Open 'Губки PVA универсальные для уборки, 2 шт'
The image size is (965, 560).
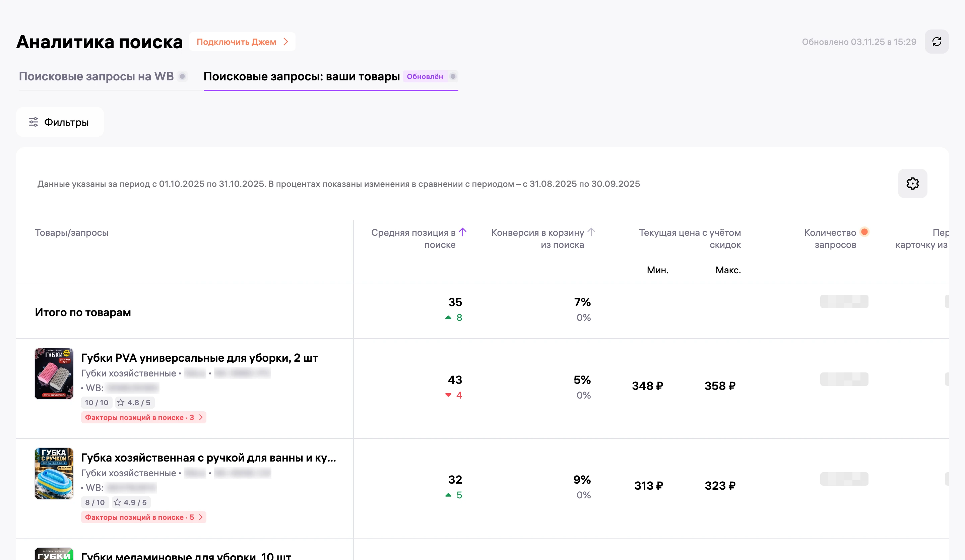199,358
